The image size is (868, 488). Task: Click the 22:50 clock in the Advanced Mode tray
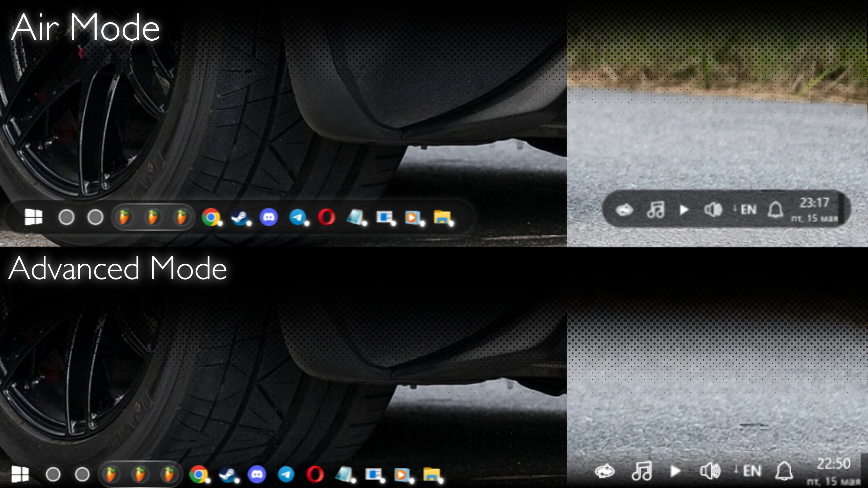pyautogui.click(x=834, y=464)
